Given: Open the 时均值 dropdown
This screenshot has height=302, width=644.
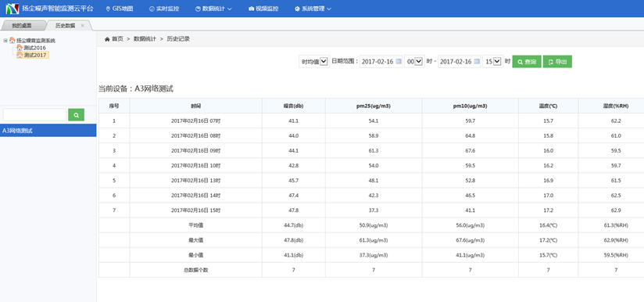Looking at the screenshot, I should point(314,62).
